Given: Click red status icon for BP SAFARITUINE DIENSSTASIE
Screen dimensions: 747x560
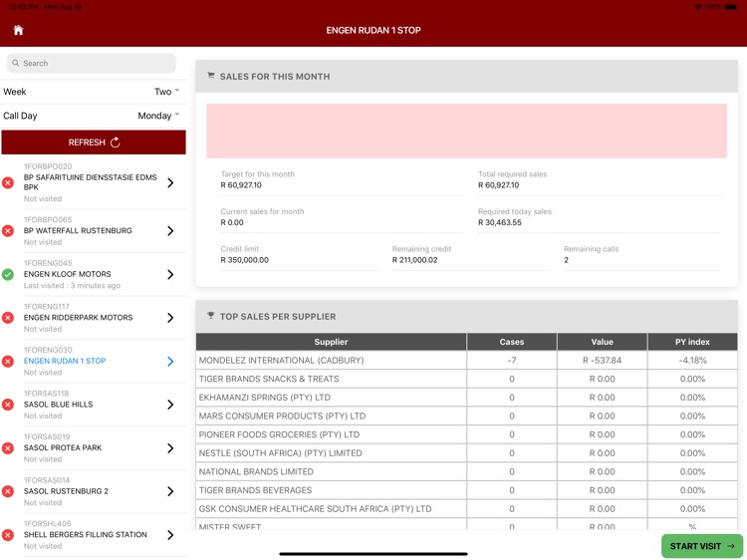Looking at the screenshot, I should point(8,182).
